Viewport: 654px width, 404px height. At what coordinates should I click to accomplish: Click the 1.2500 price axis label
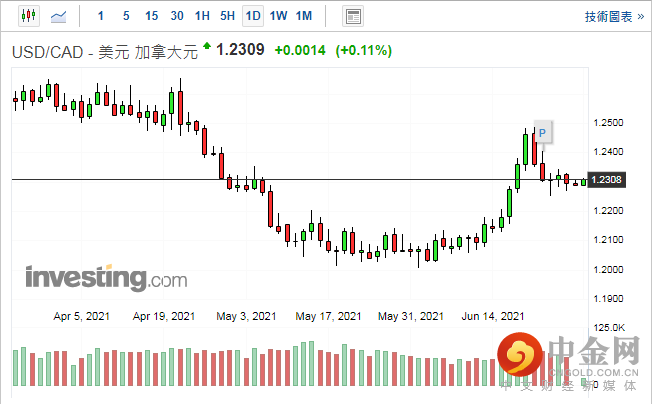[x=608, y=123]
